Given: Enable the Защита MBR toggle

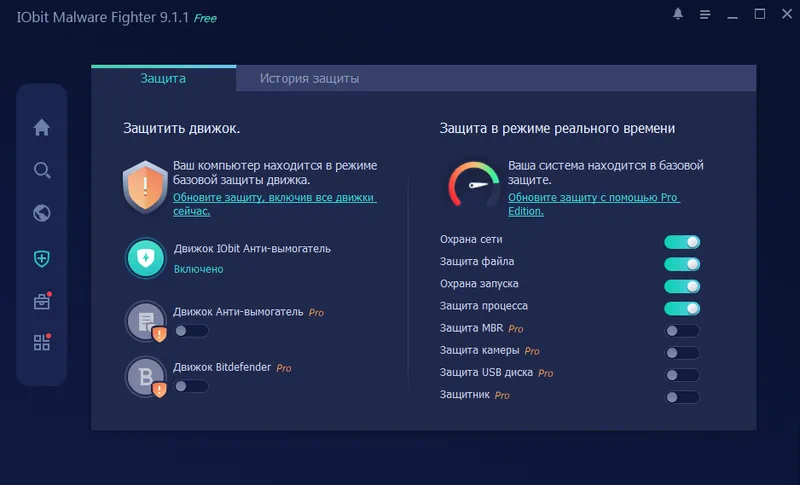Looking at the screenshot, I should [x=682, y=331].
